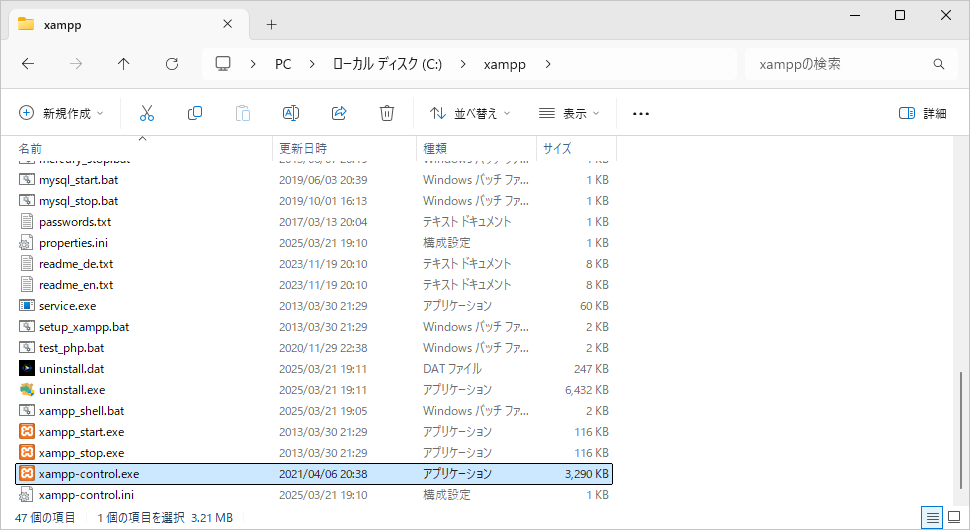The image size is (970, 530).
Task: Click the service.exe file icon
Action: click(x=27, y=306)
